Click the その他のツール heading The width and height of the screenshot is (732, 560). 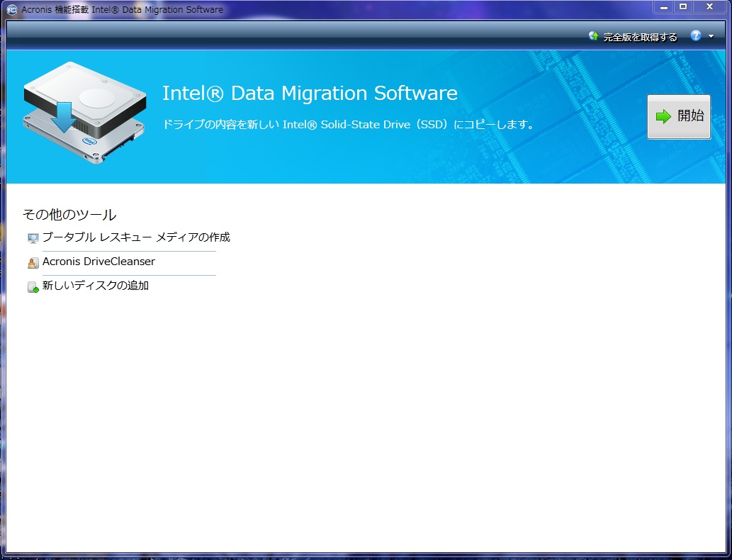(x=69, y=215)
